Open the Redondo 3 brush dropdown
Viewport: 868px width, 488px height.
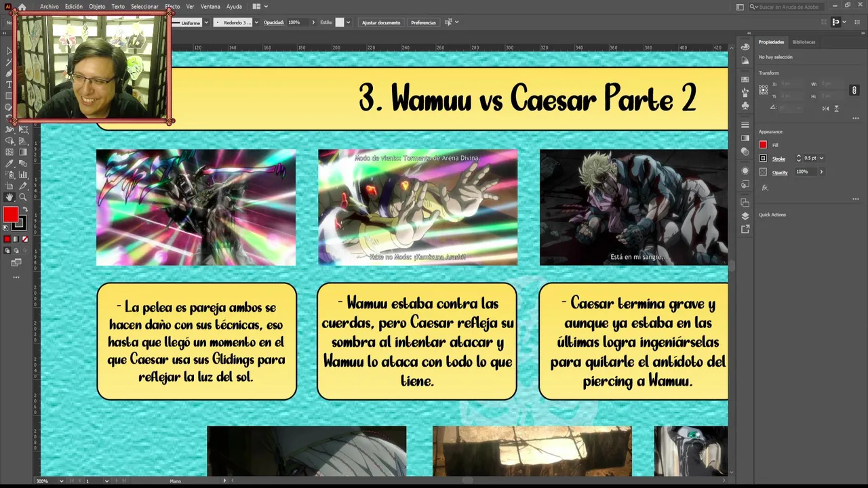(x=256, y=22)
